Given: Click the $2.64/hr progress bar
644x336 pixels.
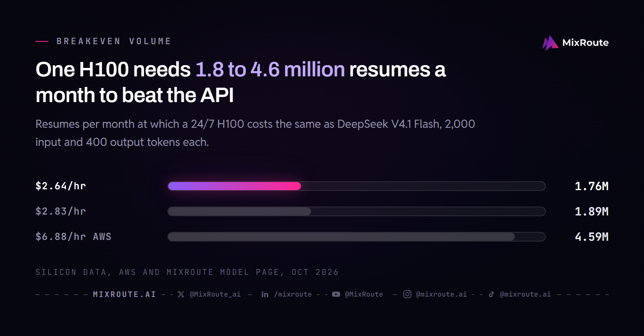Looking at the screenshot, I should [x=357, y=186].
